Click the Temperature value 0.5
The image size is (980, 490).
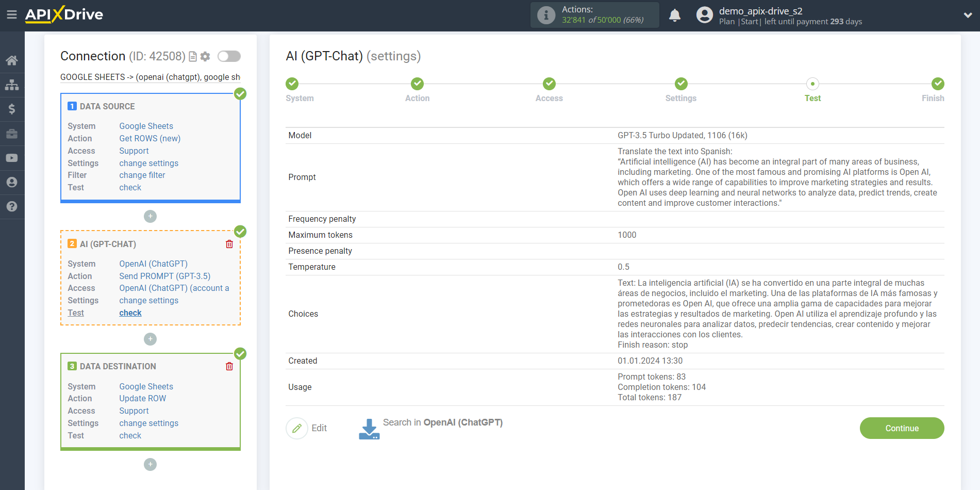click(623, 267)
